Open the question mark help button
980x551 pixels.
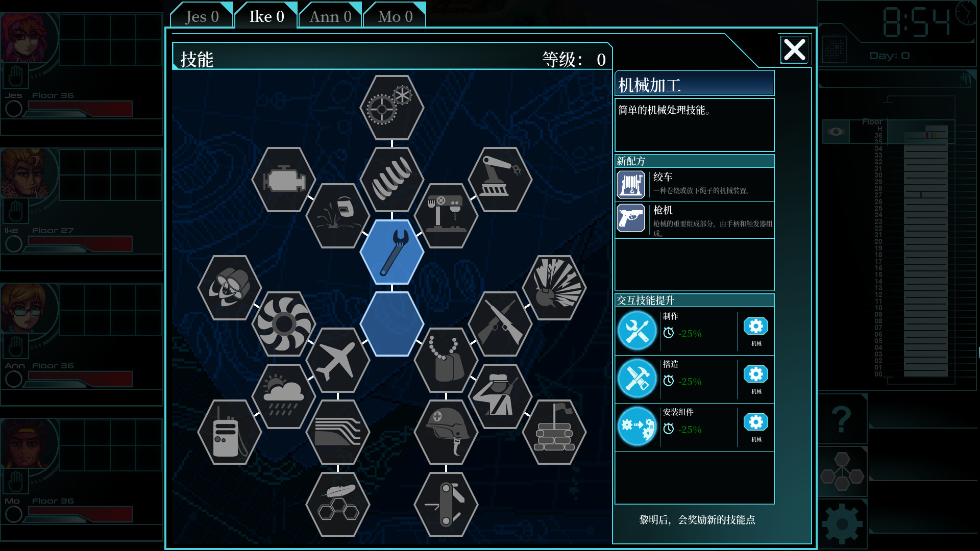coord(842,419)
